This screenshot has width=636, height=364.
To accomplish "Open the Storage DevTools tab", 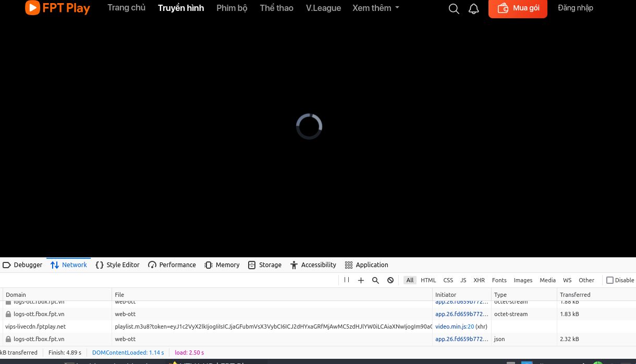I will (265, 265).
